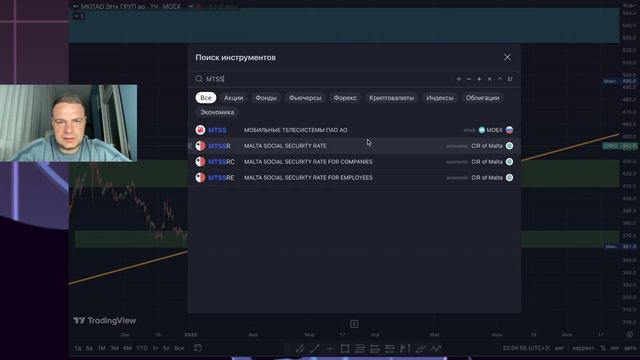
Task: Set chart range to Все in bottom bar
Action: (x=179, y=348)
